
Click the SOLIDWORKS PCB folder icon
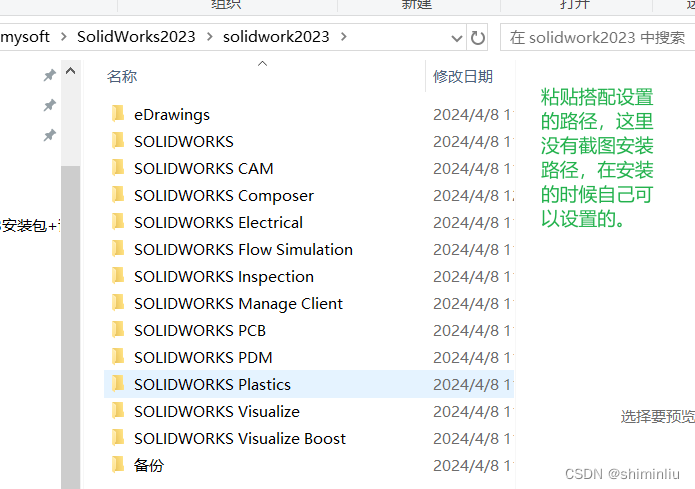118,330
